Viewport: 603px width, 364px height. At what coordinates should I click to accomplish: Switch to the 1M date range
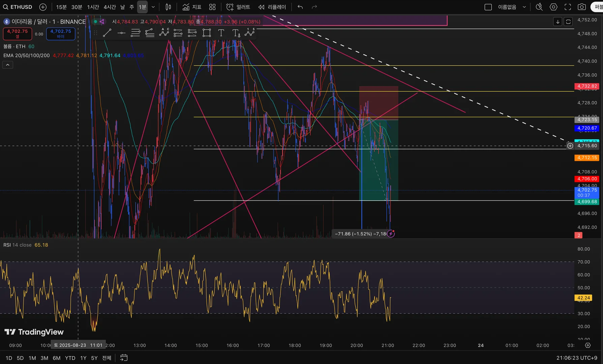(32, 358)
